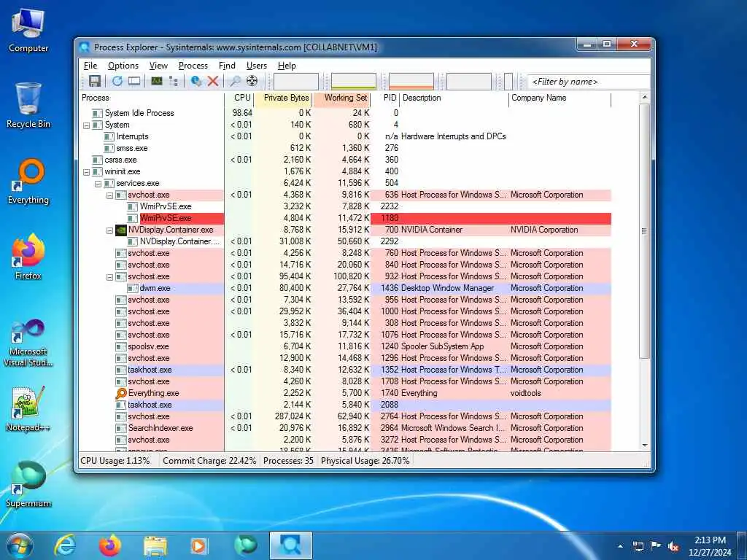The height and width of the screenshot is (560, 747).
Task: Open the physical memory mini graph with orange line
Action: click(x=411, y=82)
